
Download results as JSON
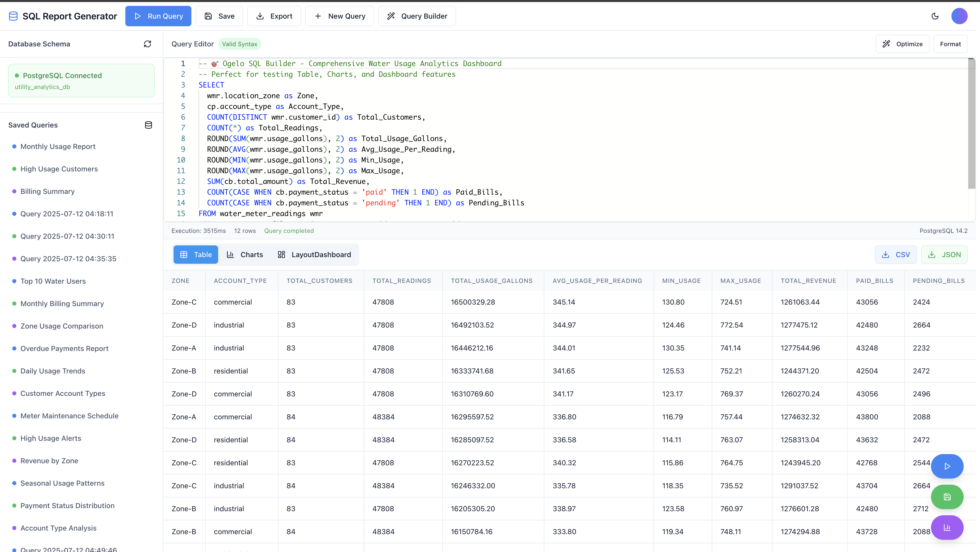944,255
